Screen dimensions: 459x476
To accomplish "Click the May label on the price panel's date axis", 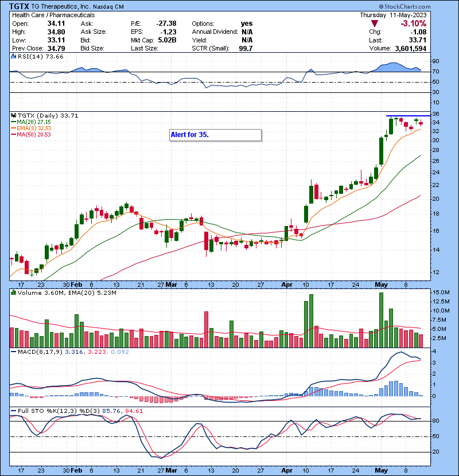I will (x=381, y=285).
